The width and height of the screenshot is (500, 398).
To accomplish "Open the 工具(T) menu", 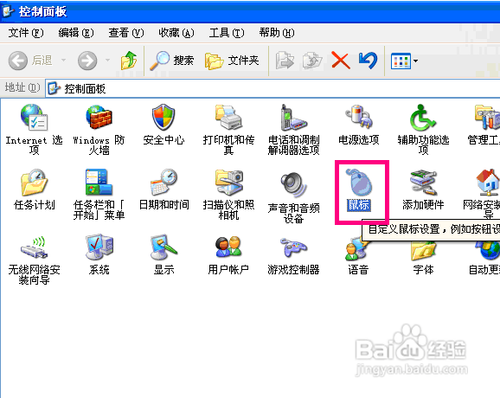I will click(227, 33).
